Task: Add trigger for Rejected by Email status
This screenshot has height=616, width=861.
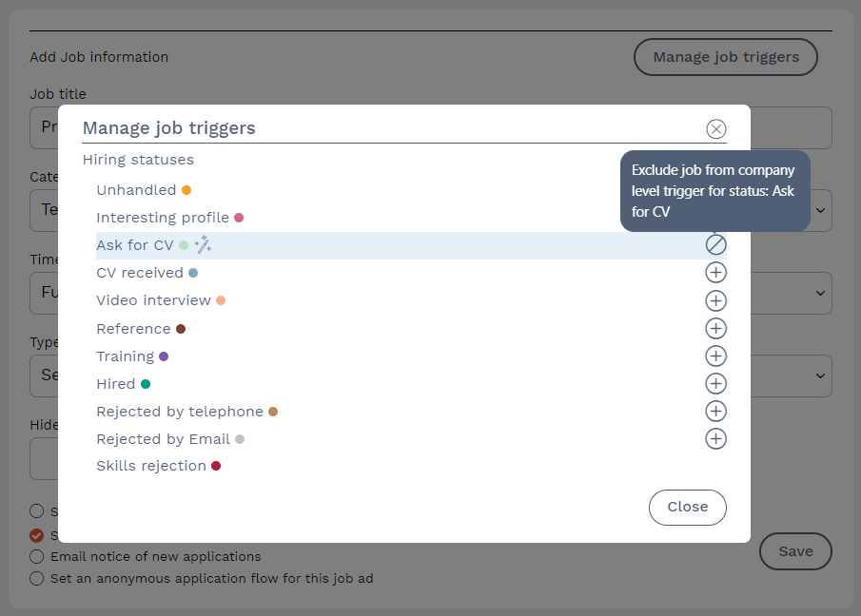Action: click(x=715, y=439)
